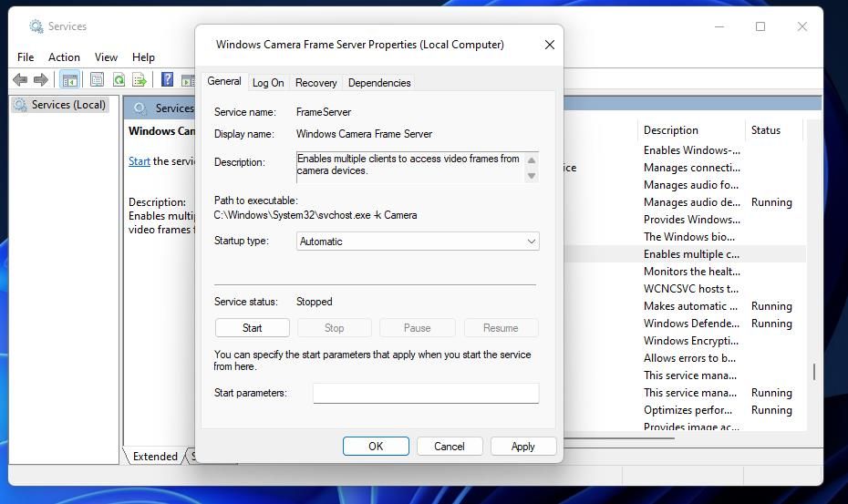Click the Start service button
This screenshot has height=504, width=848.
point(252,328)
